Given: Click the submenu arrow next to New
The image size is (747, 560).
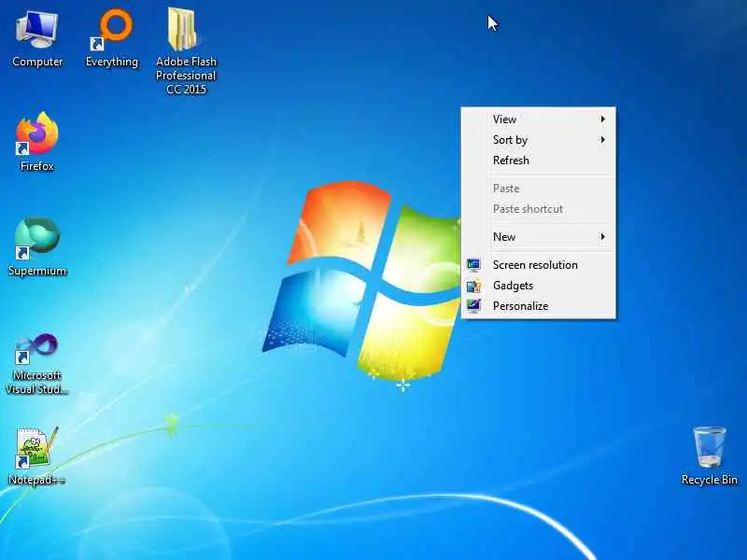Looking at the screenshot, I should [x=602, y=237].
